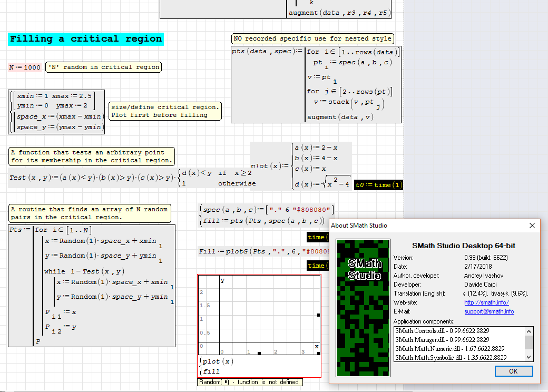Screen dimensions: 548x392
Task: Select the t0 := time(1) region
Action: pos(378,185)
